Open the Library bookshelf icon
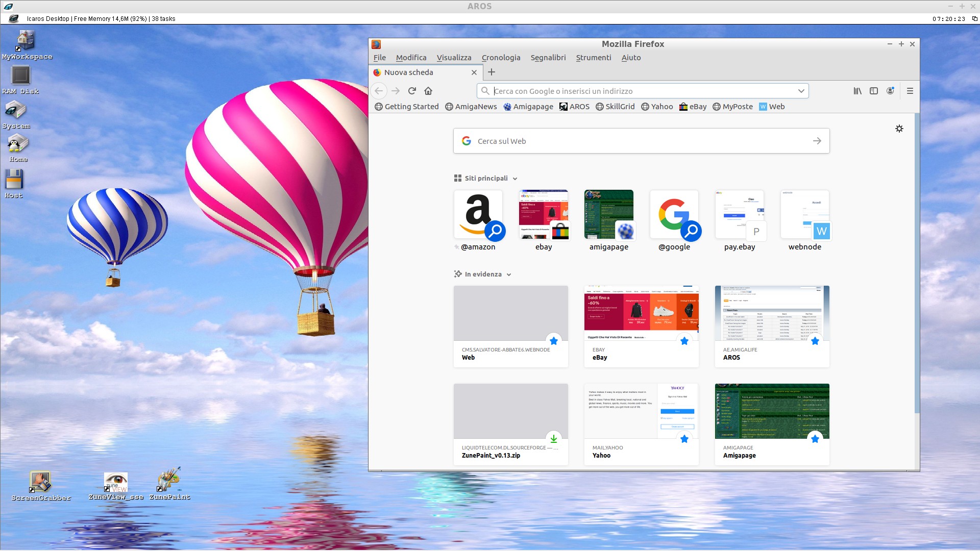 click(857, 91)
